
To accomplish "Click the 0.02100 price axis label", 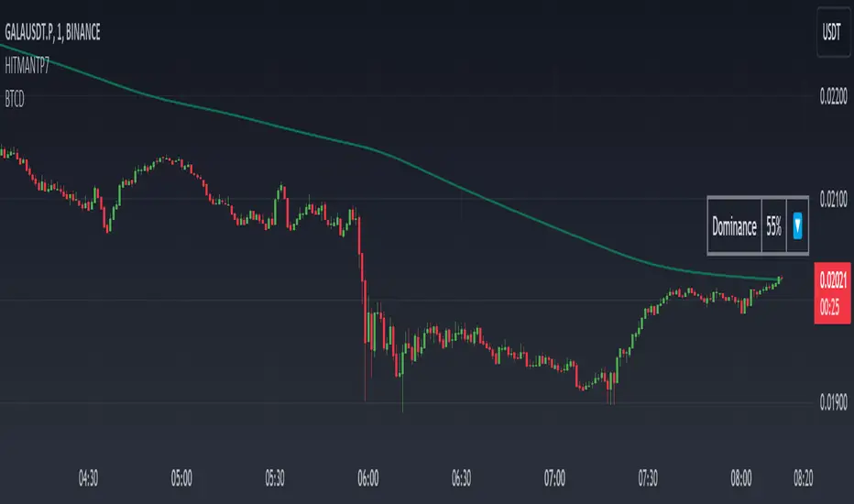I will (832, 199).
